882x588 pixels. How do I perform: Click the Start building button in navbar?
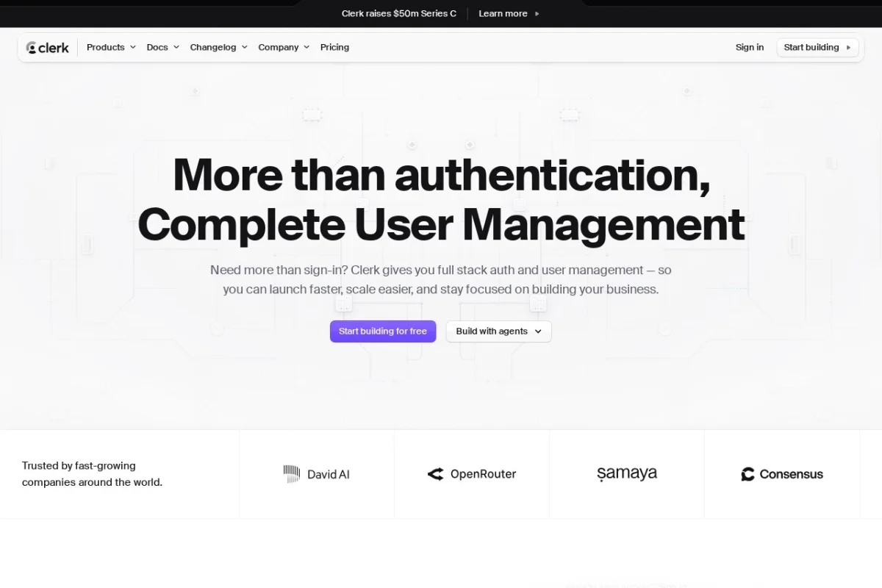[x=818, y=47]
